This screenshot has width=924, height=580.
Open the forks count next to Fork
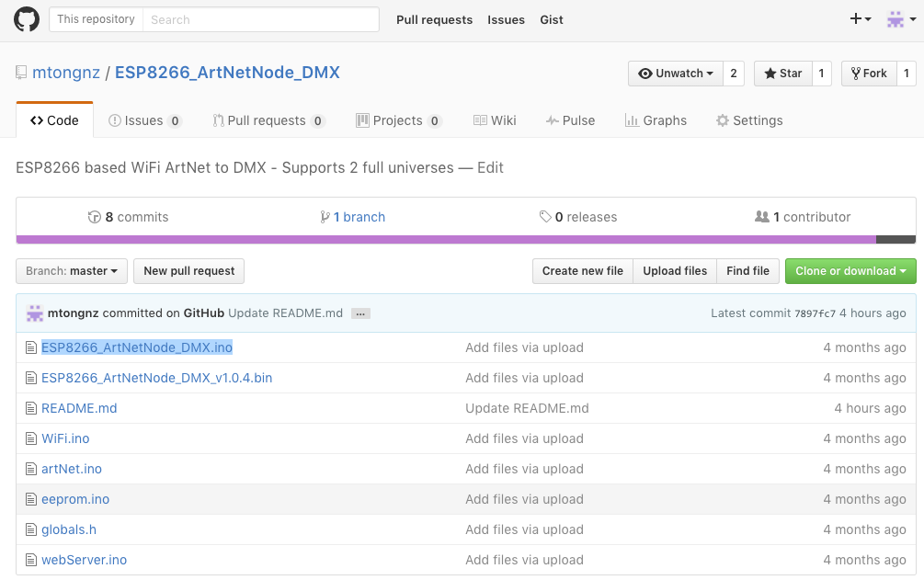(907, 74)
